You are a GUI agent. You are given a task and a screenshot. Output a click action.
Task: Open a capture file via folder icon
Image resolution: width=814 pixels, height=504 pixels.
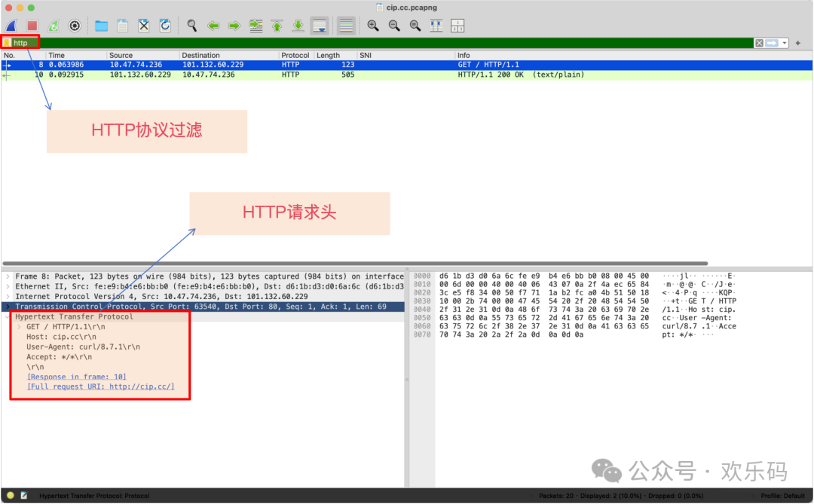pos(101,25)
